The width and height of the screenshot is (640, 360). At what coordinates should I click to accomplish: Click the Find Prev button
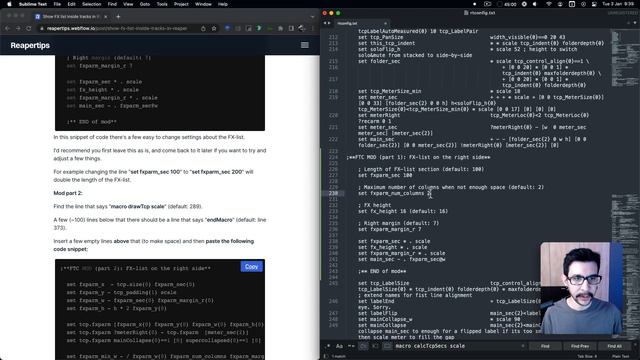pyautogui.click(x=580, y=346)
